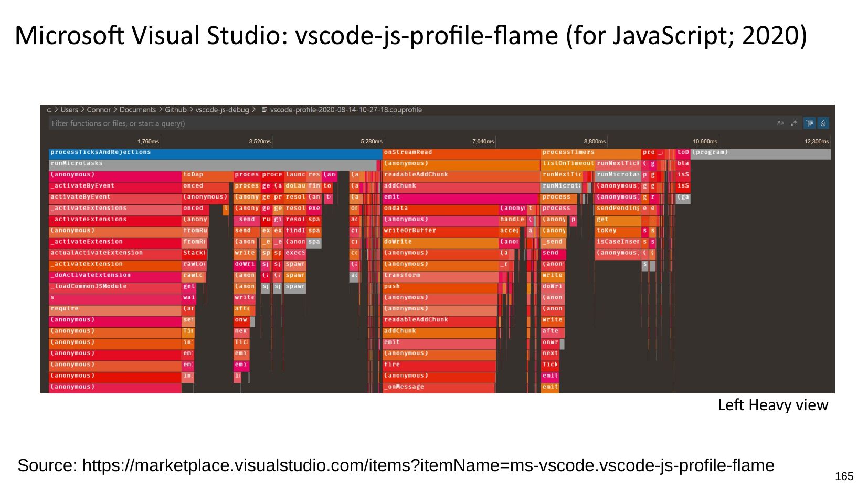This screenshot has width=868, height=489.
Task: Select the grey (program) frame
Action: coord(761,153)
